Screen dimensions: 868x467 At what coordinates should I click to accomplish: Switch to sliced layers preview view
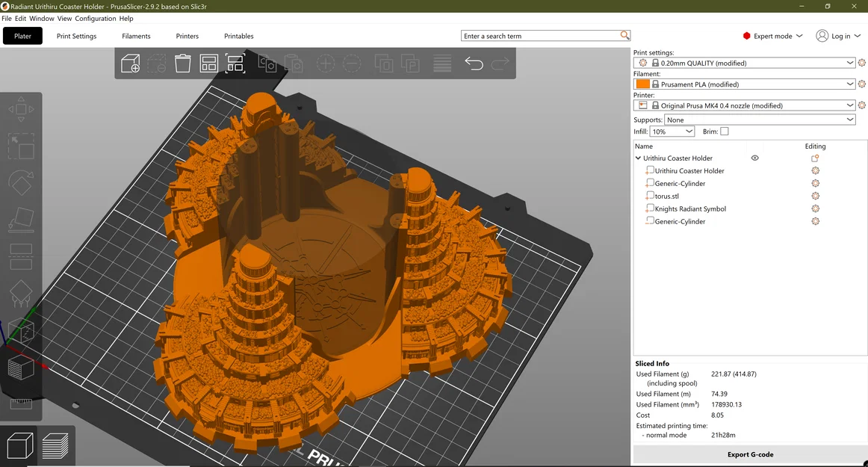(55, 447)
